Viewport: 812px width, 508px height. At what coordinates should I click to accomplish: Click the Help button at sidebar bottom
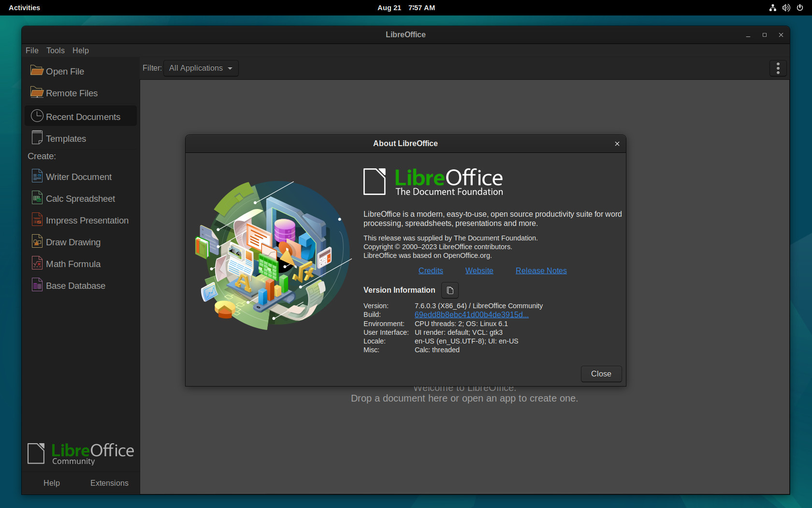[52, 483]
